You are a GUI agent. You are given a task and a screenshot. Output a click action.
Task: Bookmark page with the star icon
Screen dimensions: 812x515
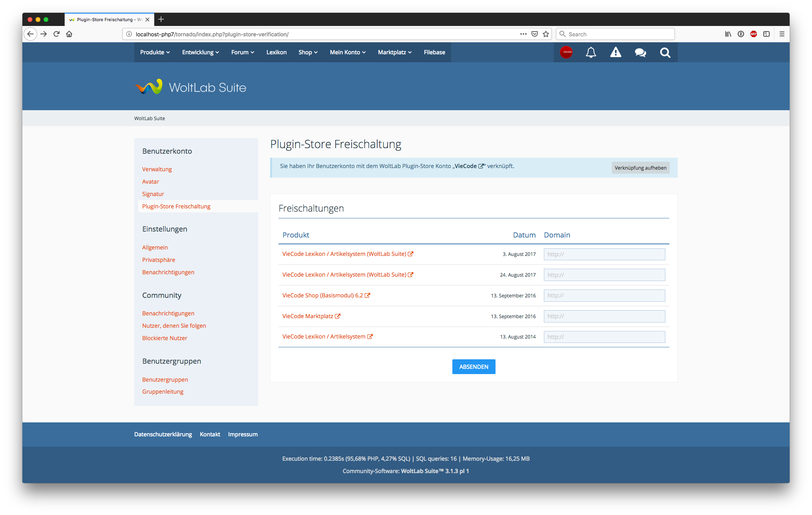coord(546,34)
